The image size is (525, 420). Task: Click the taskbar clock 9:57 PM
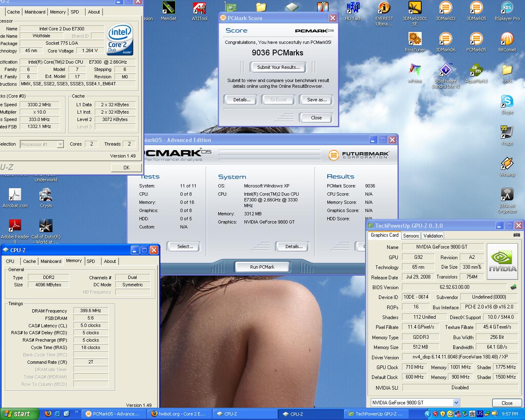[510, 414]
